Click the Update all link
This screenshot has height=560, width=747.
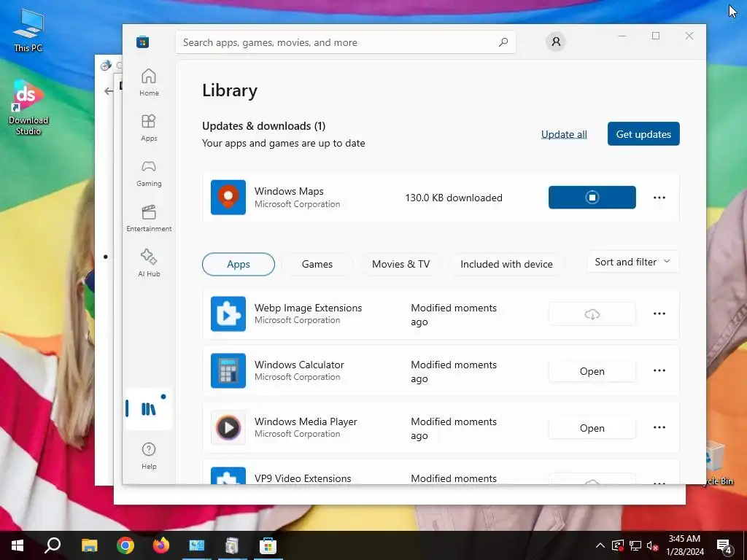tap(564, 134)
